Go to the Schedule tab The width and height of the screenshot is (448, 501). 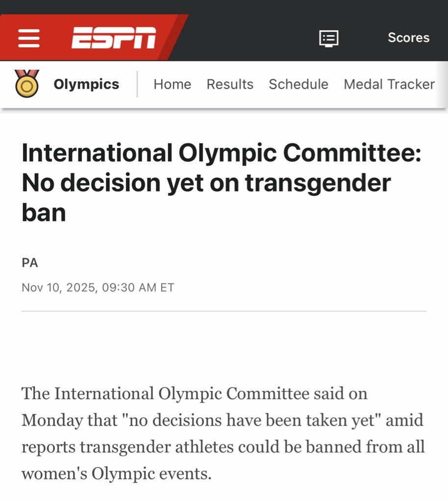pyautogui.click(x=299, y=84)
